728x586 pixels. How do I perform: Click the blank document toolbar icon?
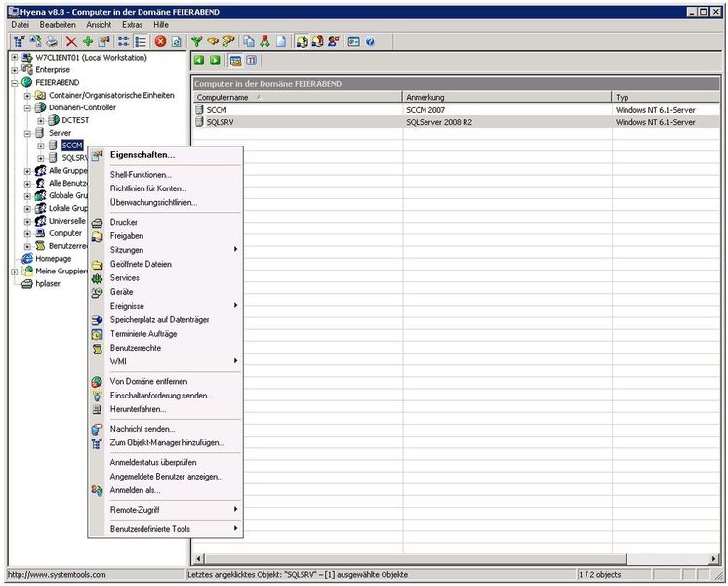(281, 42)
